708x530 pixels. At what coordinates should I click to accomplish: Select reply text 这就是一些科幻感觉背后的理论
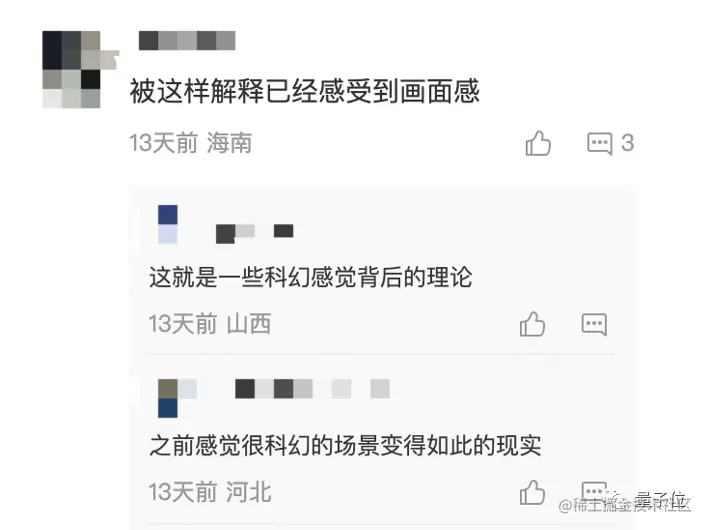click(x=311, y=277)
